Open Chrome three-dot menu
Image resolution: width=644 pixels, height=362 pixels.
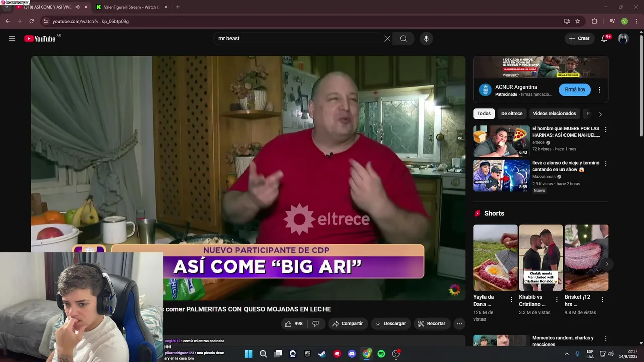pos(636,21)
